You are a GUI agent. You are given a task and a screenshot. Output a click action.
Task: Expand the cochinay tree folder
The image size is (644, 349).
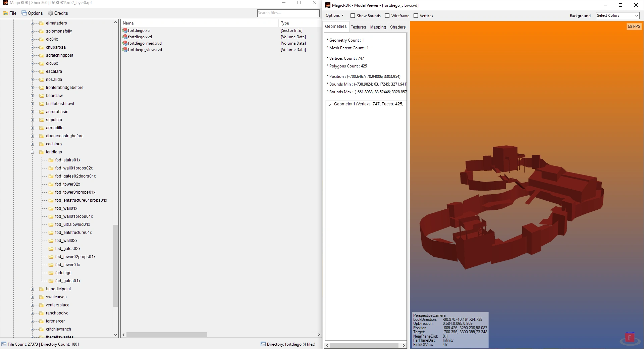point(33,144)
